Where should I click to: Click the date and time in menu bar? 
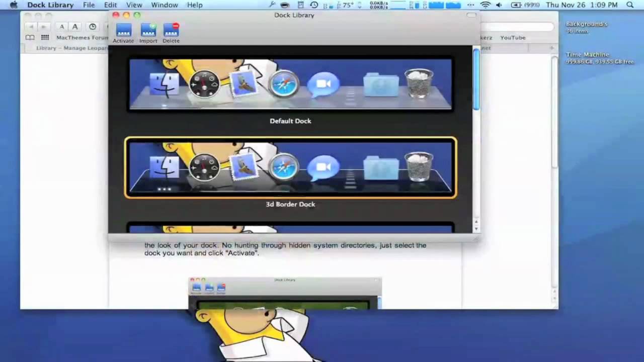(582, 5)
